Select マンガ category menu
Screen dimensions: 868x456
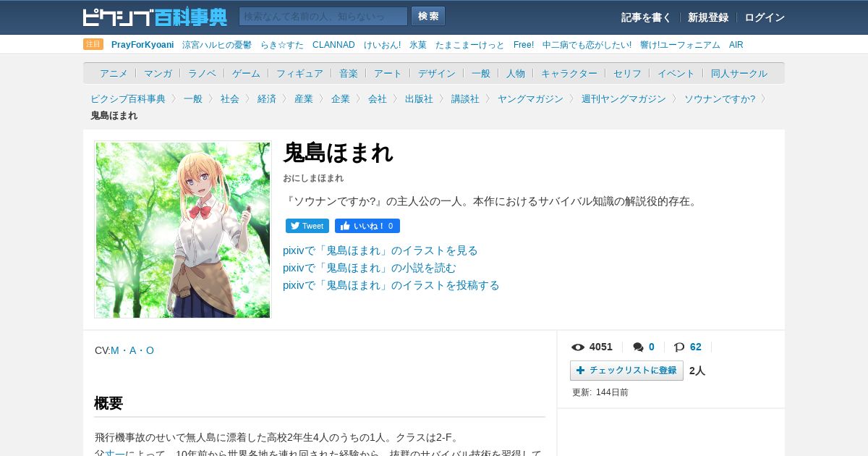coord(158,73)
